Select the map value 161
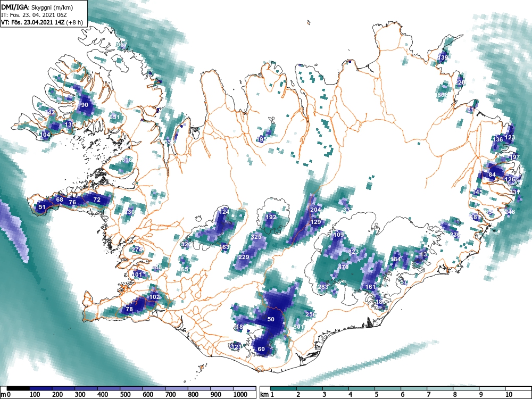532x399 pixels. [370, 287]
